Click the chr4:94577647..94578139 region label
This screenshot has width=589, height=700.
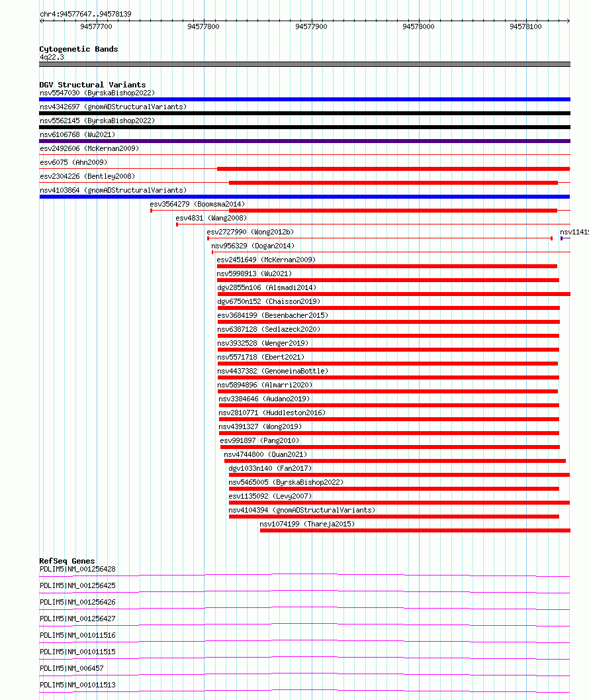(85, 14)
